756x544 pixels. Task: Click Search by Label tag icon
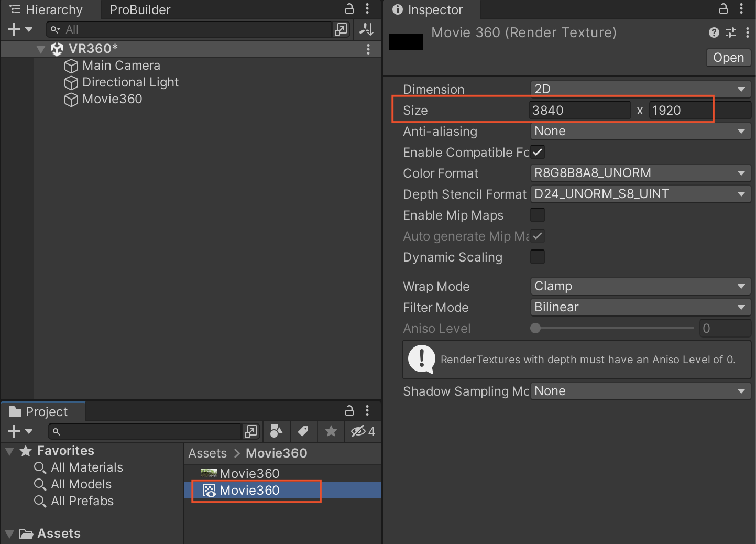pyautogui.click(x=303, y=431)
